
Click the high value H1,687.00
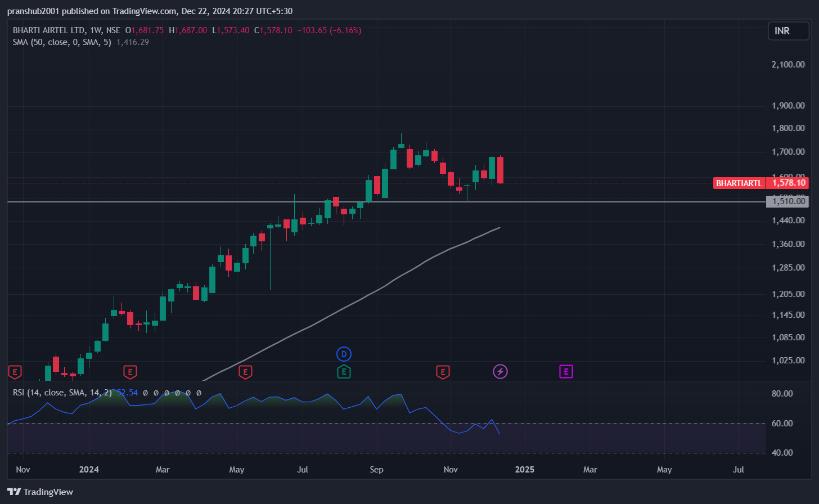pos(188,30)
